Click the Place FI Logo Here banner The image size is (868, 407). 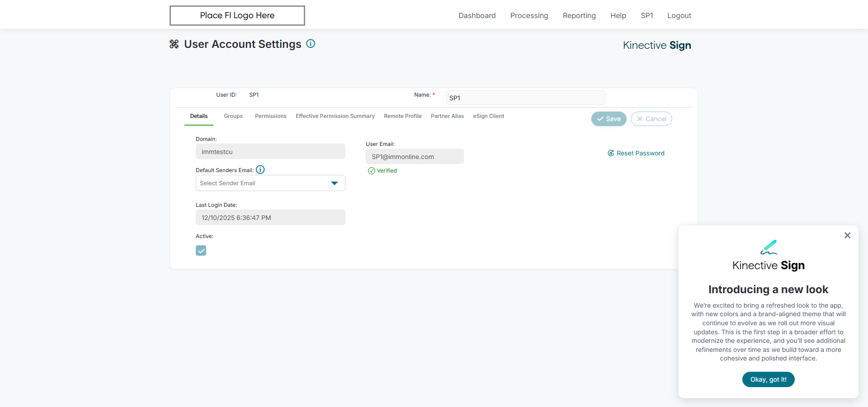tap(237, 15)
